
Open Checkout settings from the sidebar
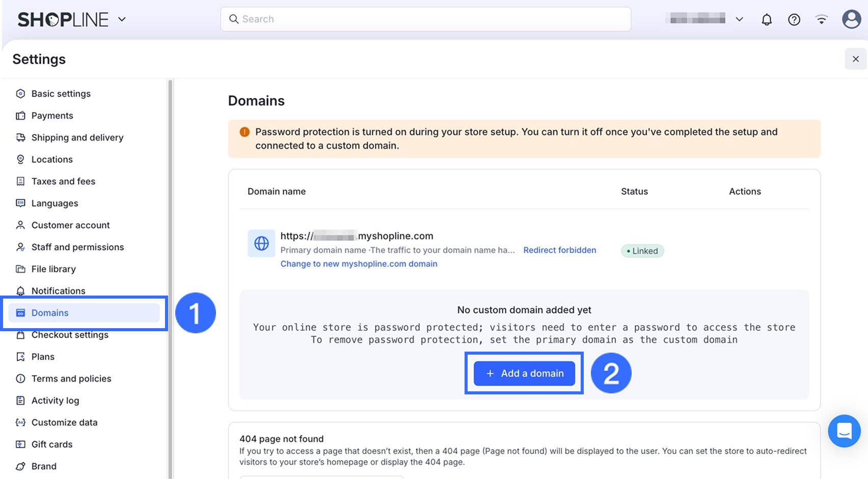70,335
